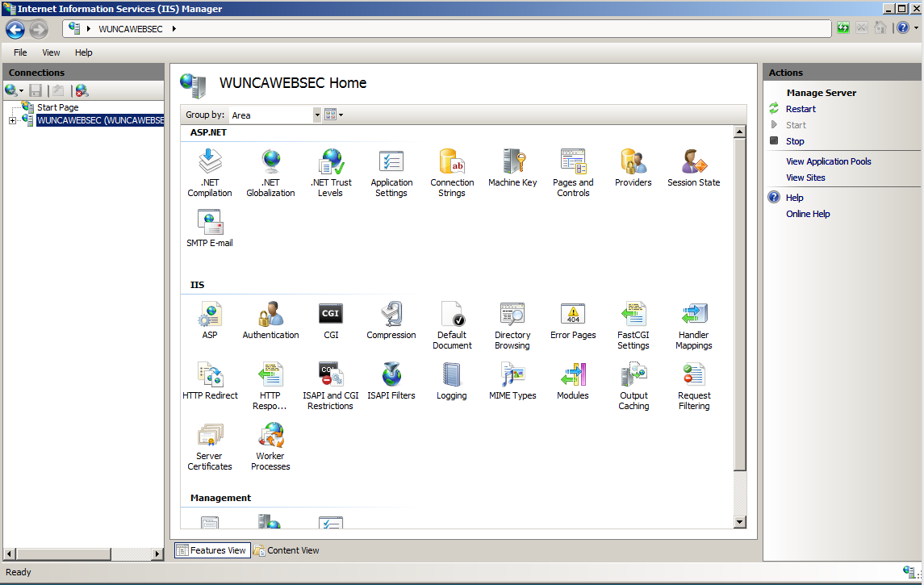Image resolution: width=924 pixels, height=585 pixels.
Task: Open the create connection dropdown in Connections
Action: tap(15, 90)
